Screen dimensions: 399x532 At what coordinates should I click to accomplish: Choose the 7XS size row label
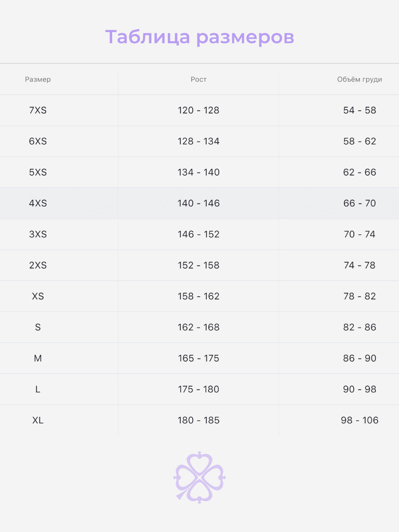pos(38,110)
